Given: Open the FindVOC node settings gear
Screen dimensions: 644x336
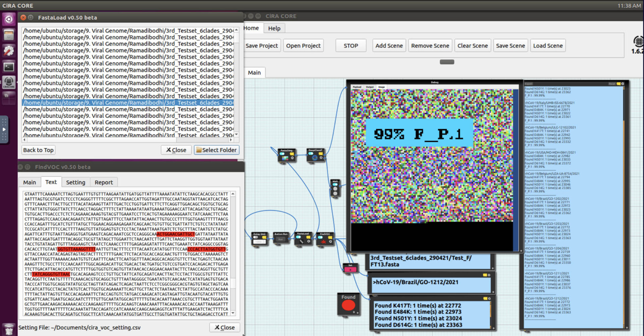Looking at the screenshot, I should point(330,241).
